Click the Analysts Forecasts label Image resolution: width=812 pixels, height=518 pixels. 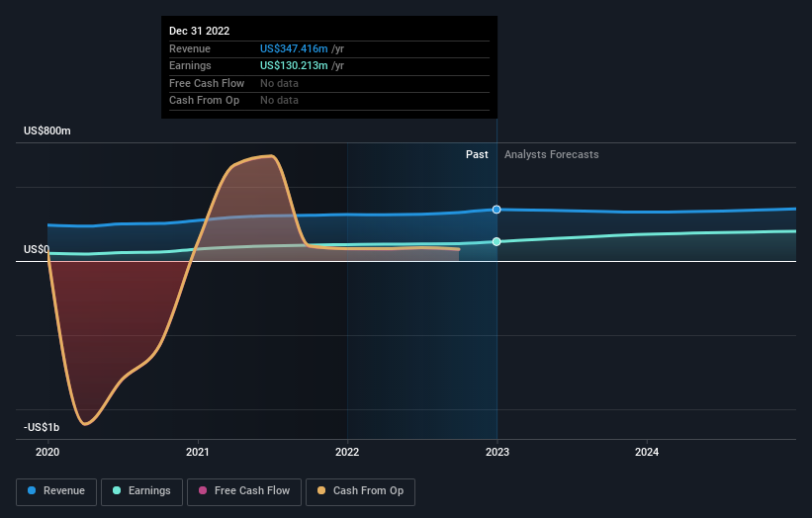[x=552, y=155]
